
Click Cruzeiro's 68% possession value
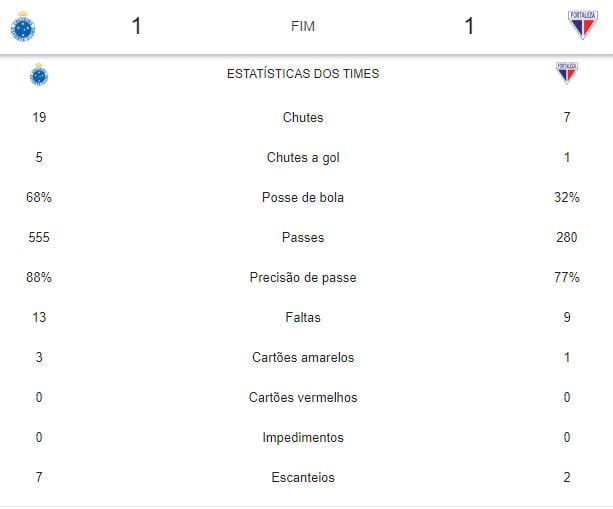point(39,197)
